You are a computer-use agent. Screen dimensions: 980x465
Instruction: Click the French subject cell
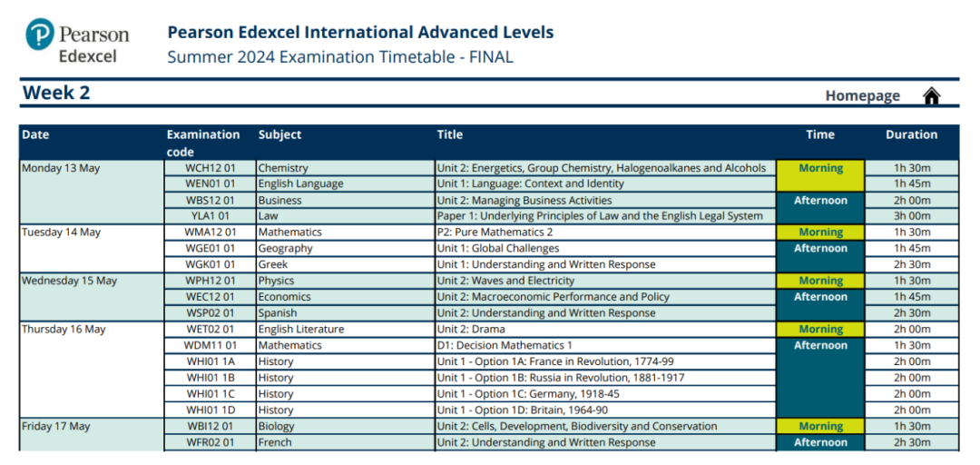346,442
